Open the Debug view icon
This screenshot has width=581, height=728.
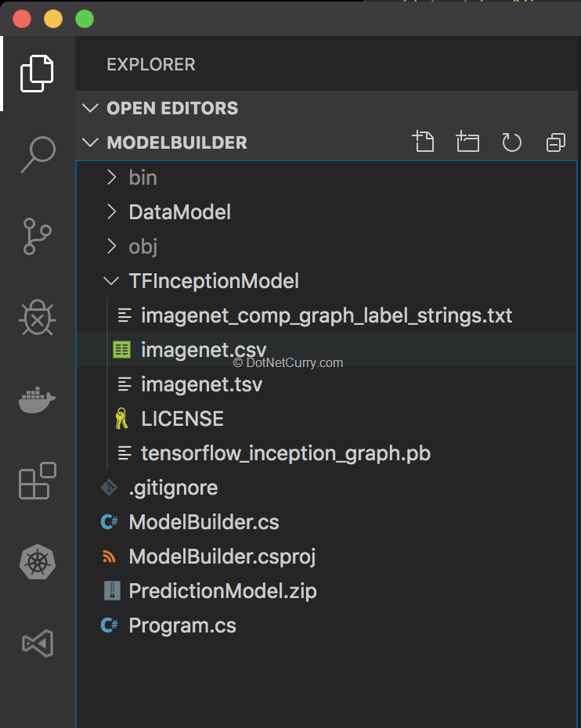pos(37,319)
